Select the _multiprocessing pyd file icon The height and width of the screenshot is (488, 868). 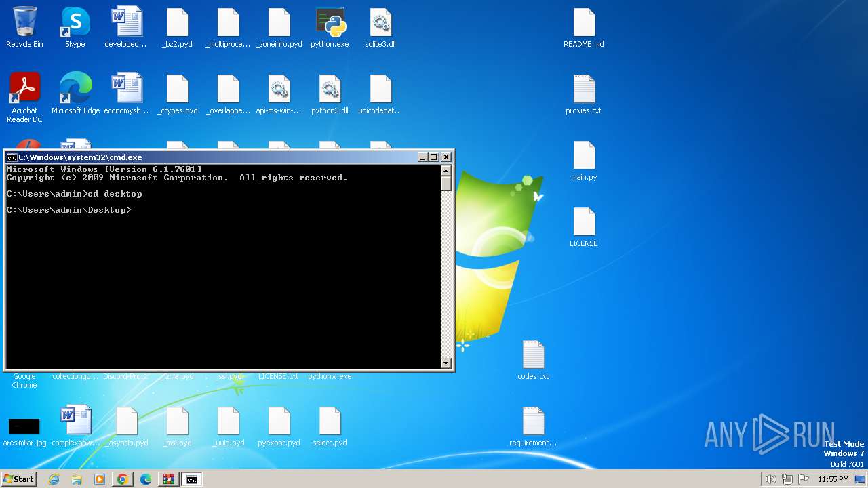(228, 28)
